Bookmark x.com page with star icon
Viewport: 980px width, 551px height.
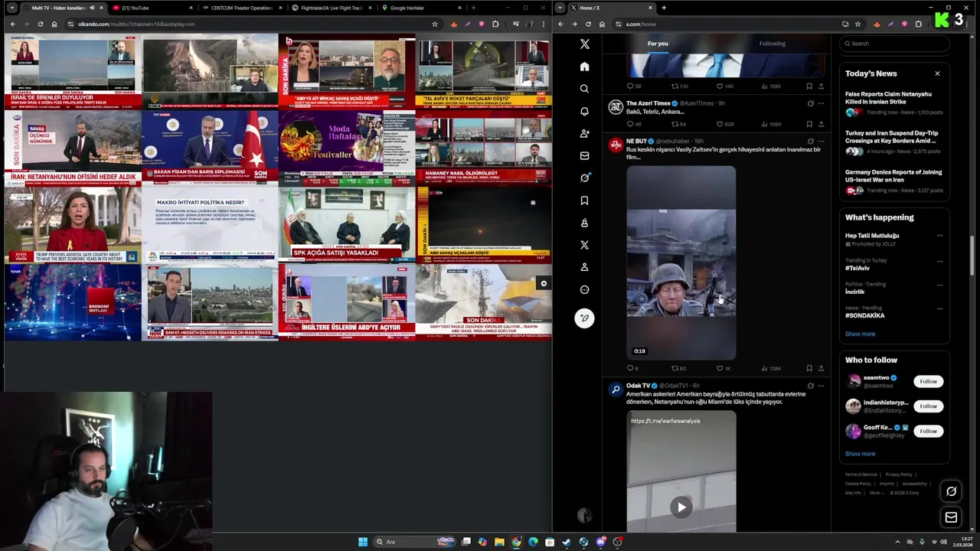857,24
